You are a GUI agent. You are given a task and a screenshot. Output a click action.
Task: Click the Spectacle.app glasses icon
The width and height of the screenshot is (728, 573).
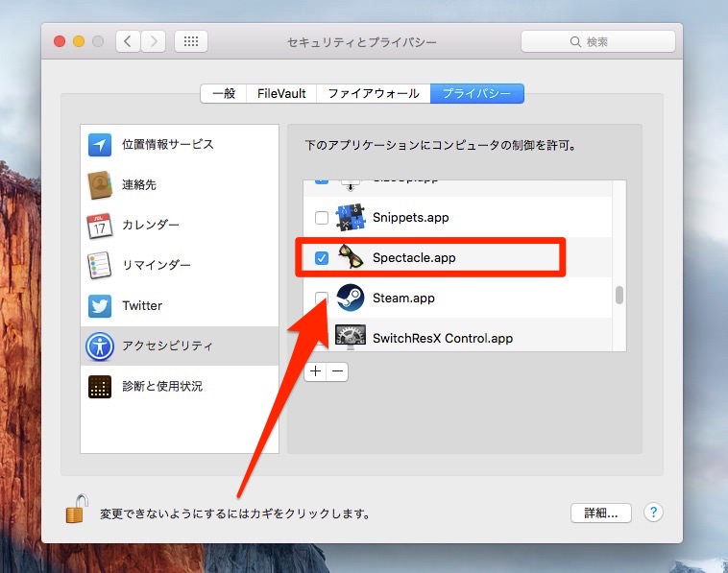coord(351,257)
